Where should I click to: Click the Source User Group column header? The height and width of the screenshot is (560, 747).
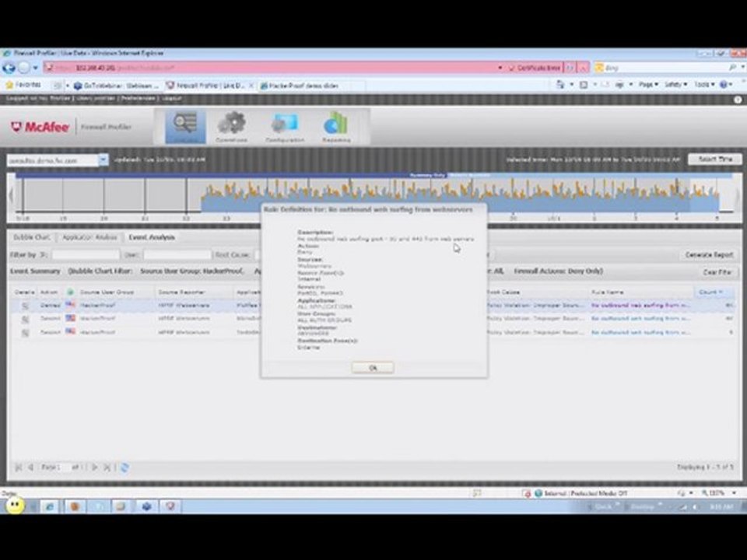click(107, 292)
